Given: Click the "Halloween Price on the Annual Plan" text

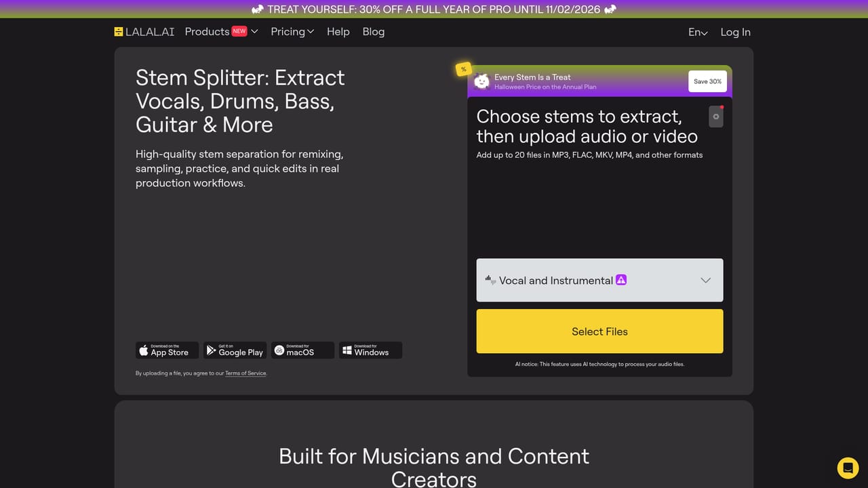Looking at the screenshot, I should click(x=545, y=87).
